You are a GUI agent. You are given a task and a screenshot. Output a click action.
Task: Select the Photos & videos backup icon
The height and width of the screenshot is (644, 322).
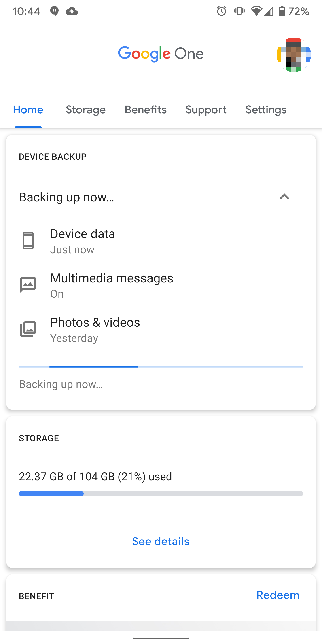[x=28, y=329]
